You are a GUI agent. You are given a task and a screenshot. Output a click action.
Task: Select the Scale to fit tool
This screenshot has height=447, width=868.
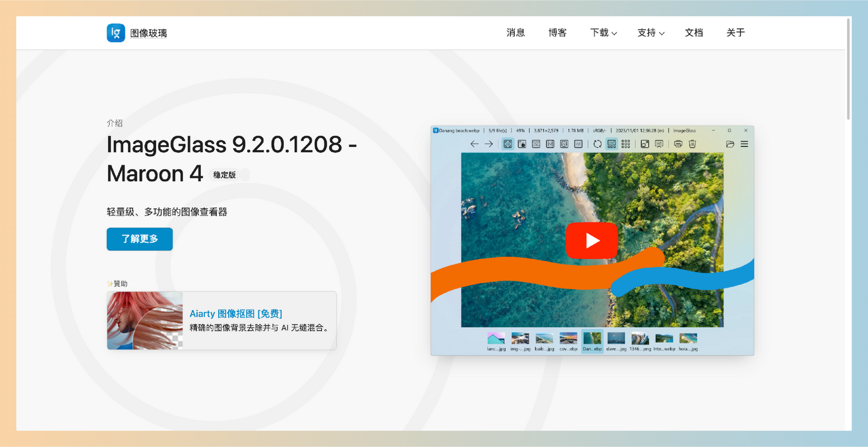tap(564, 144)
